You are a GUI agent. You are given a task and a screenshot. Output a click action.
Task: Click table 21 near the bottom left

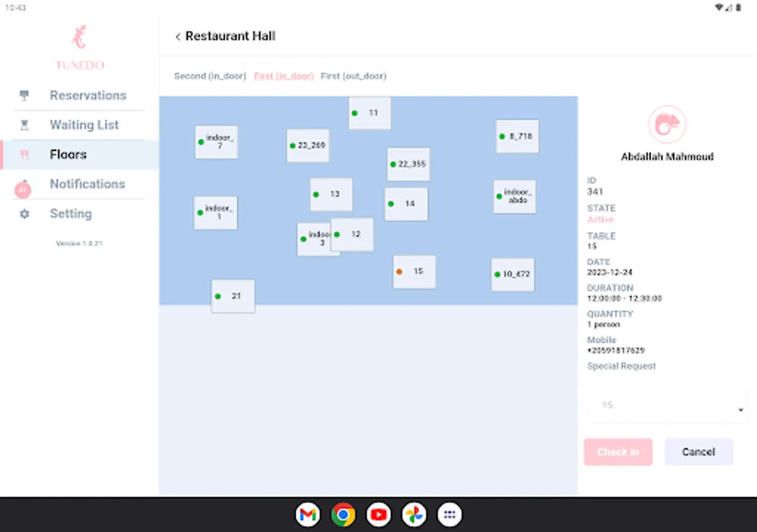(232, 296)
